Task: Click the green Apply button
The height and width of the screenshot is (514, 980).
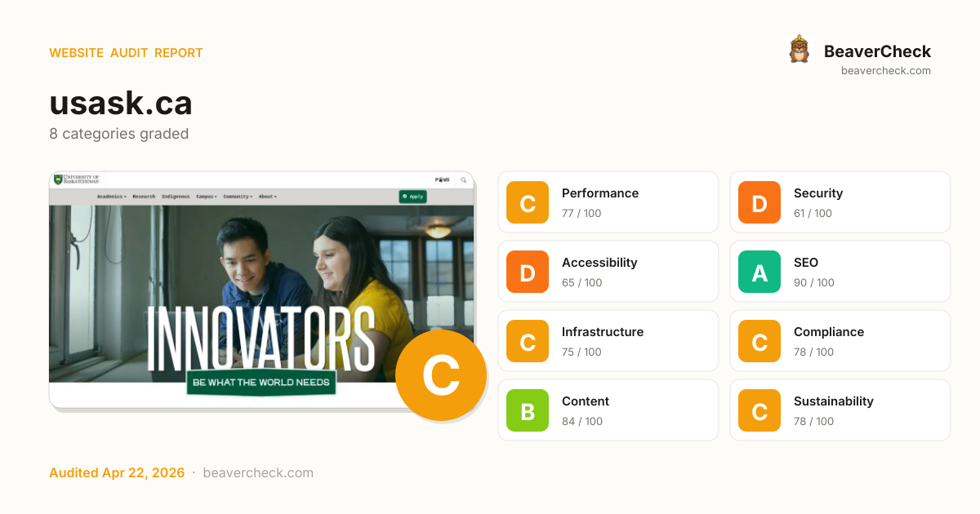Action: [x=412, y=197]
